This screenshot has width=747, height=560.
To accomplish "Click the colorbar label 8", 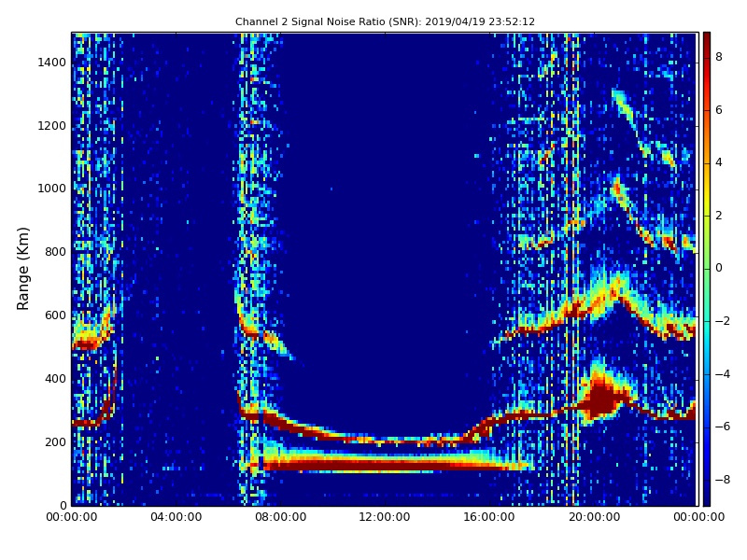I will coord(719,57).
